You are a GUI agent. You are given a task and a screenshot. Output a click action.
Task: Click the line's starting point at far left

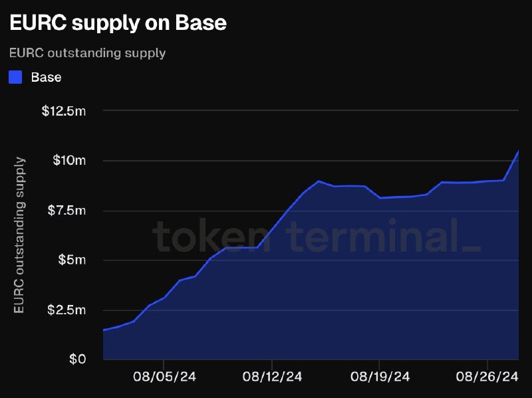(104, 330)
